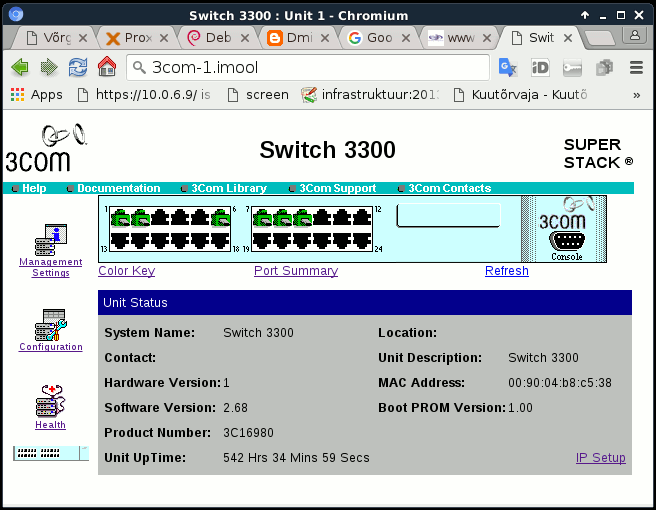Click the address bar showing 3com-1.imool
The image size is (656, 510).
(308, 67)
